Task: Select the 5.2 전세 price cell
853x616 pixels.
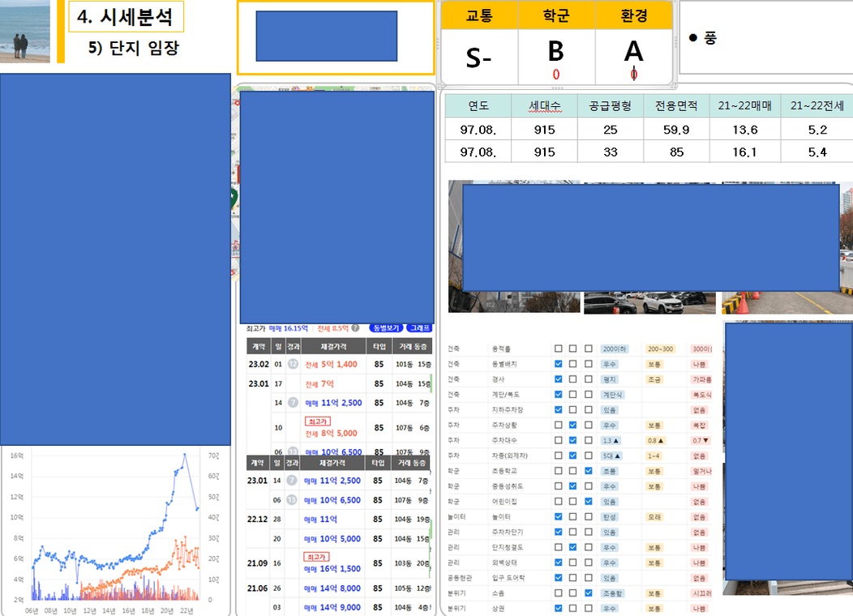Action: pyautogui.click(x=817, y=130)
